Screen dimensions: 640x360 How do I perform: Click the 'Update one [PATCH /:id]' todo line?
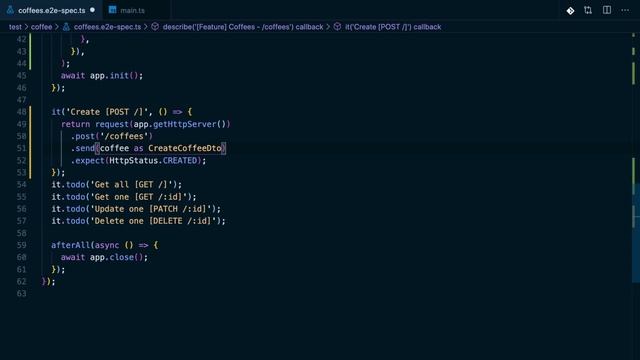(x=136, y=209)
